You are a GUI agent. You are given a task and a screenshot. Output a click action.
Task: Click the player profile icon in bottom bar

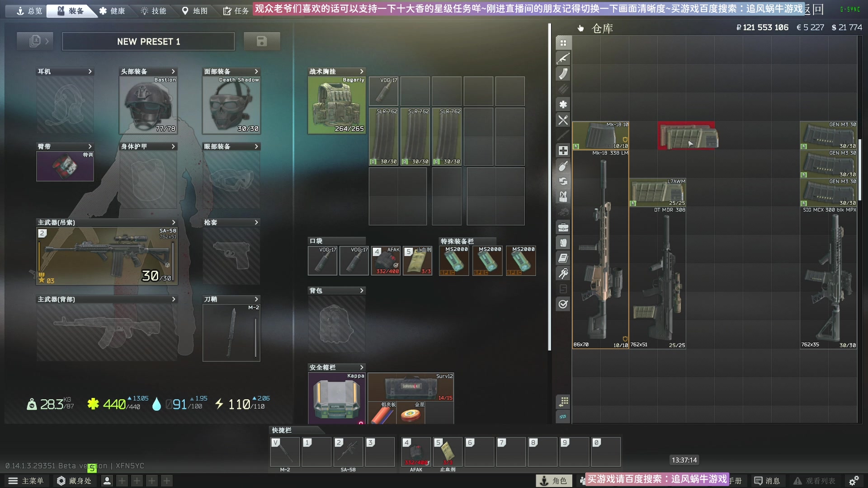coord(107,481)
